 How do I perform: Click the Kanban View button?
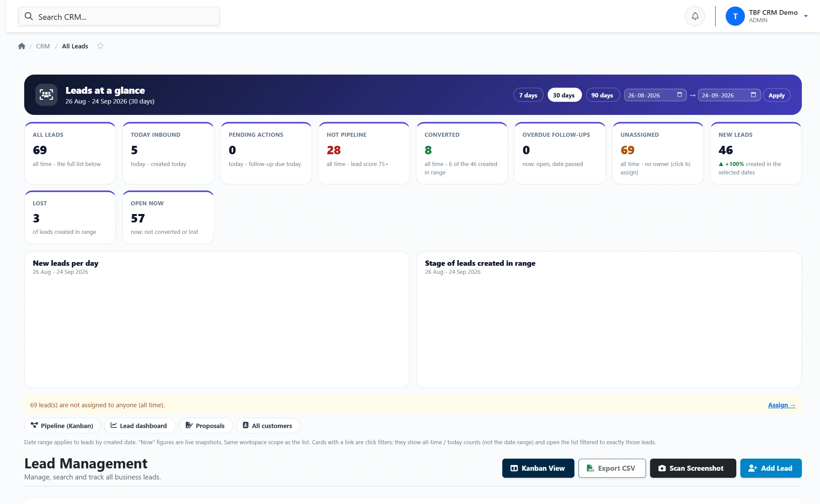pyautogui.click(x=538, y=468)
